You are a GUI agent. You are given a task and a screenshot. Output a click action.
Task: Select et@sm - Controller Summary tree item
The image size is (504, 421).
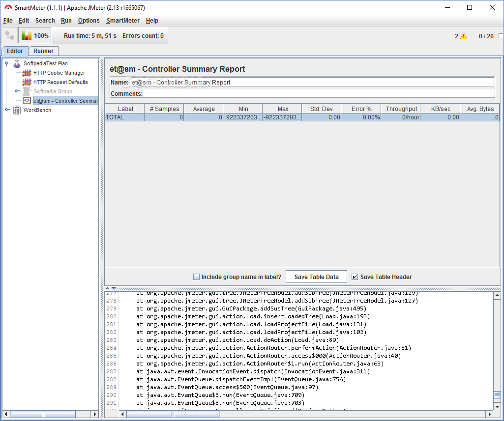(x=65, y=101)
